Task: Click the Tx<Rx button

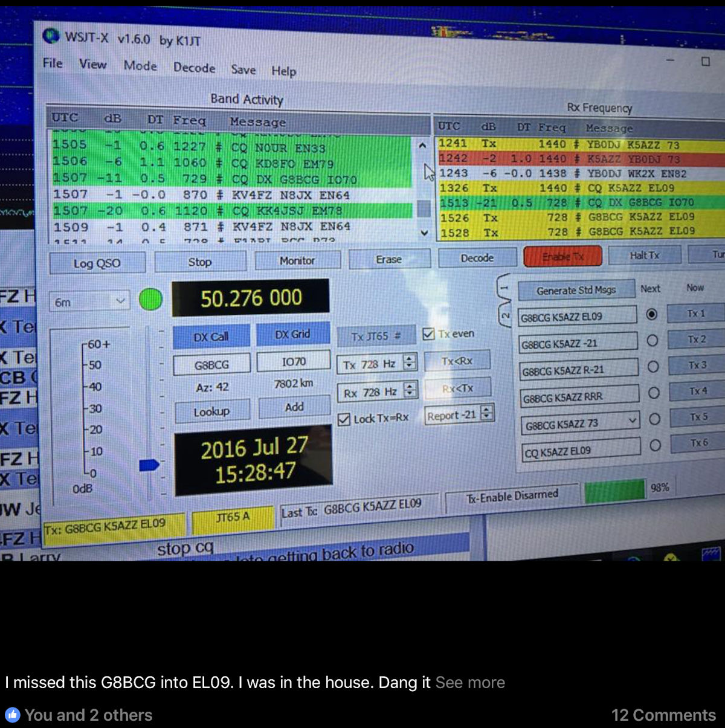Action: 457,361
